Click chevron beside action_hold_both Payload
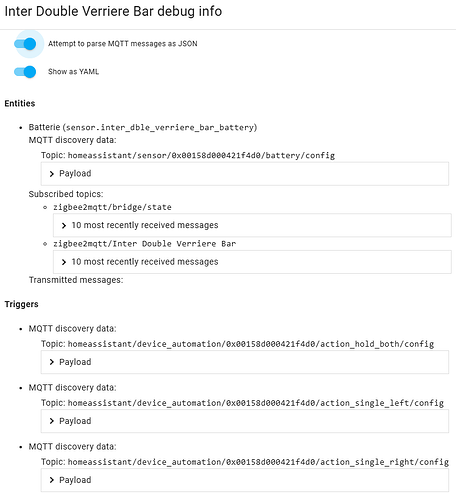The height and width of the screenshot is (500, 456). tap(51, 362)
